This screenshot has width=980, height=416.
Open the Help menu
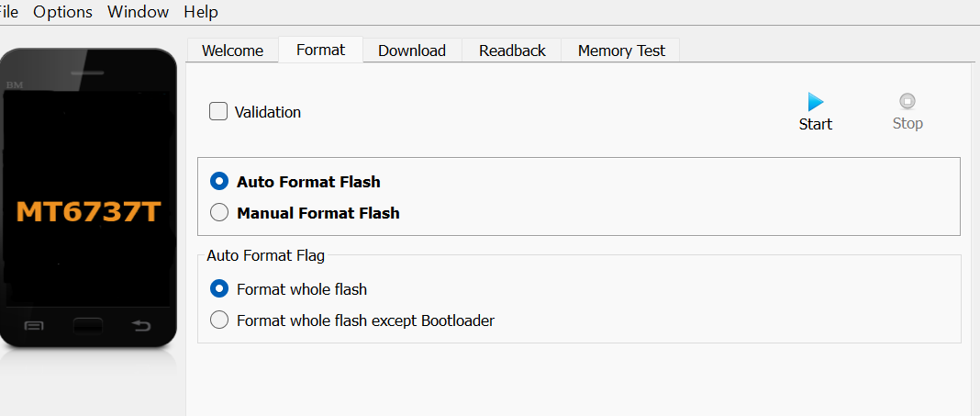[201, 12]
